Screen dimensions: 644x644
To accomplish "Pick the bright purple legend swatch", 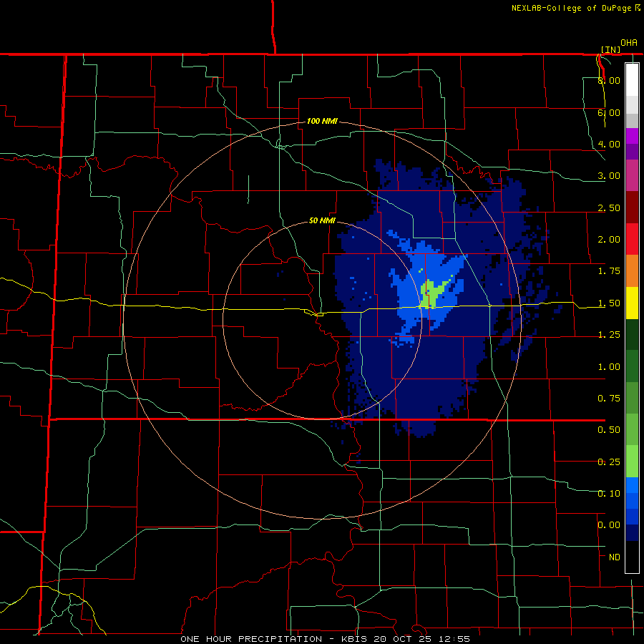I will 632,136.
